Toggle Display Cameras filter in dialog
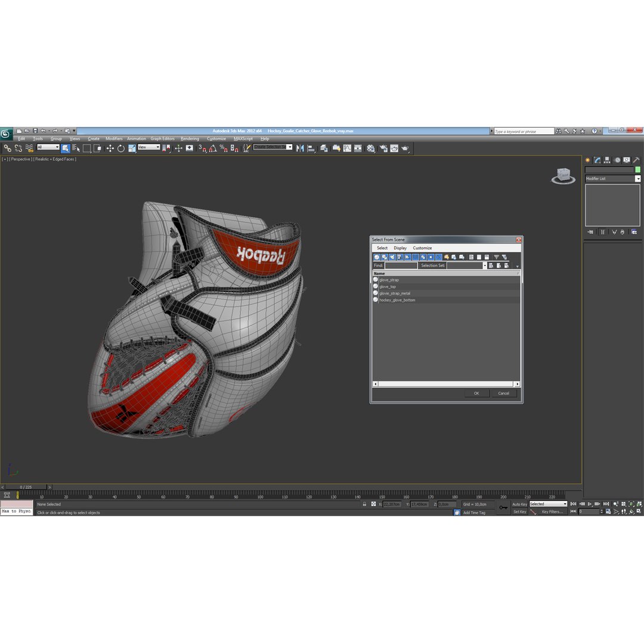Viewport: 644px width, 644px height. point(400,257)
